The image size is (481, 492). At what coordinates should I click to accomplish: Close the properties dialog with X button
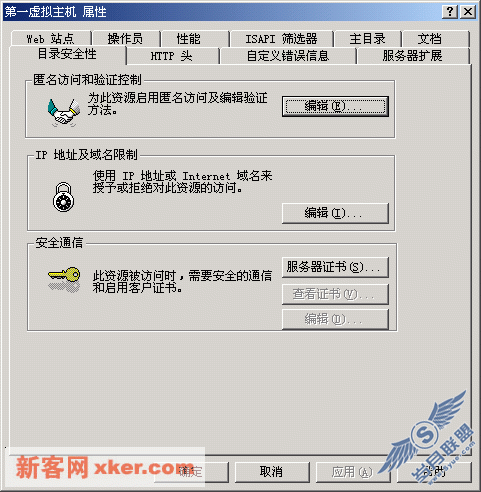[468, 12]
